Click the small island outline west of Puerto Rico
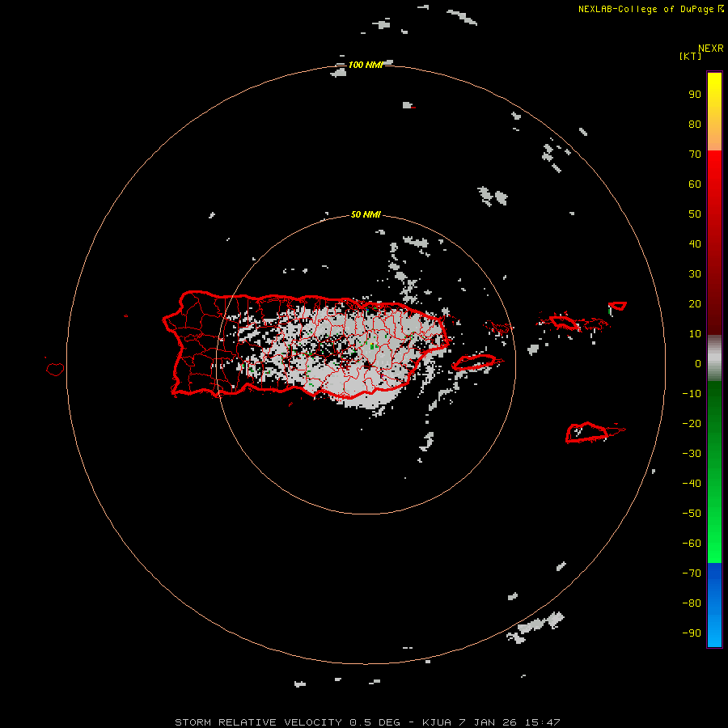 point(55,369)
